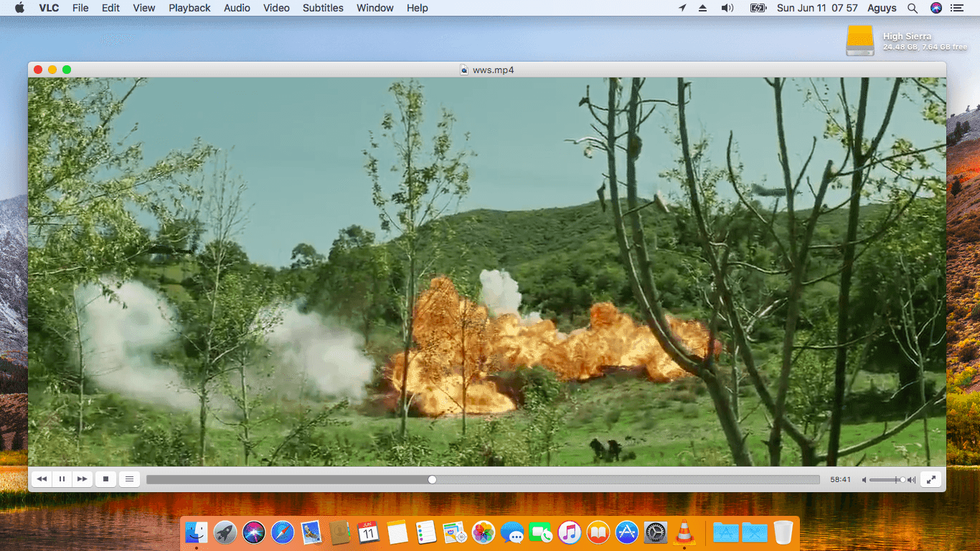Zoom the VLC window with green button
The width and height of the screenshot is (980, 551).
point(67,70)
